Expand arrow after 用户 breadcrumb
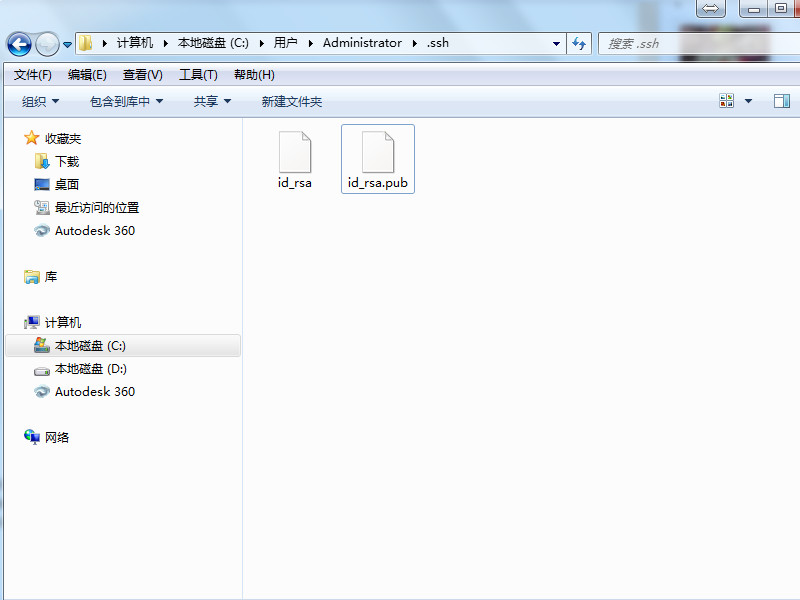Viewport: 800px width, 600px height. pos(310,43)
